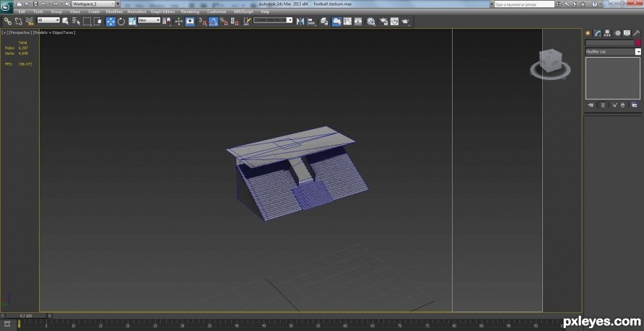
Task: Click the Select and Manipulate crosshair icon
Action: point(178,22)
